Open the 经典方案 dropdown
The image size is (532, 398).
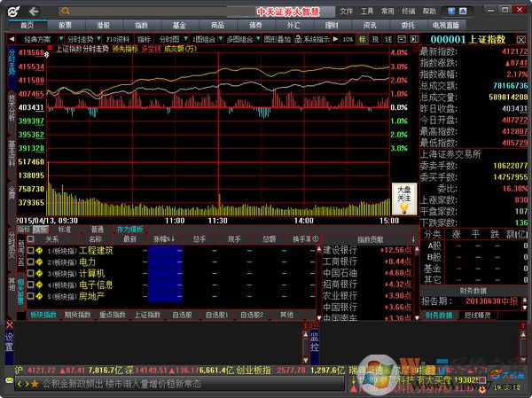39,40
